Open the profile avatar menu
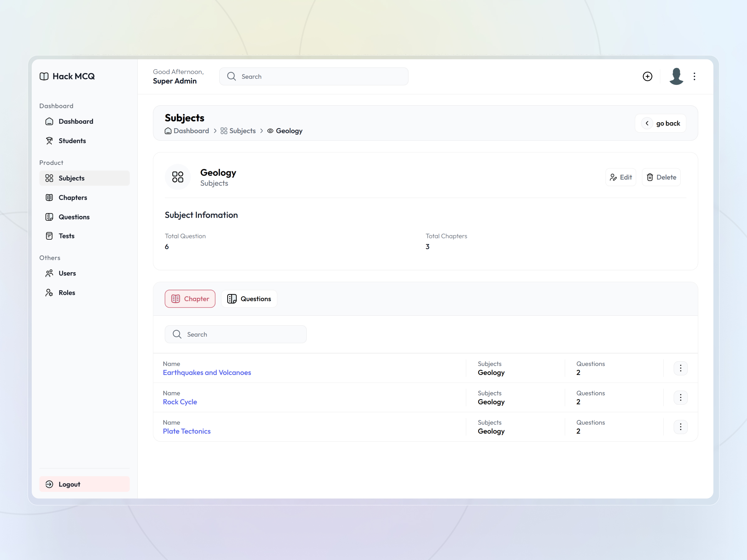Screen dimensions: 747x560 click(676, 76)
